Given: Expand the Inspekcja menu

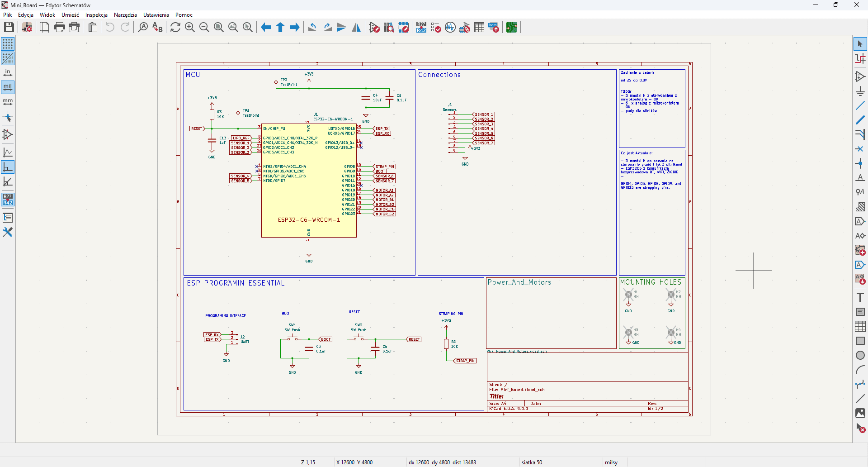Looking at the screenshot, I should tap(96, 15).
